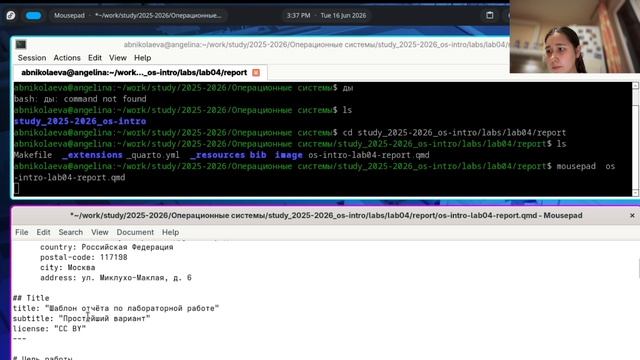640x360 pixels.
Task: Click Makefile in the terminal listing
Action: (33, 155)
